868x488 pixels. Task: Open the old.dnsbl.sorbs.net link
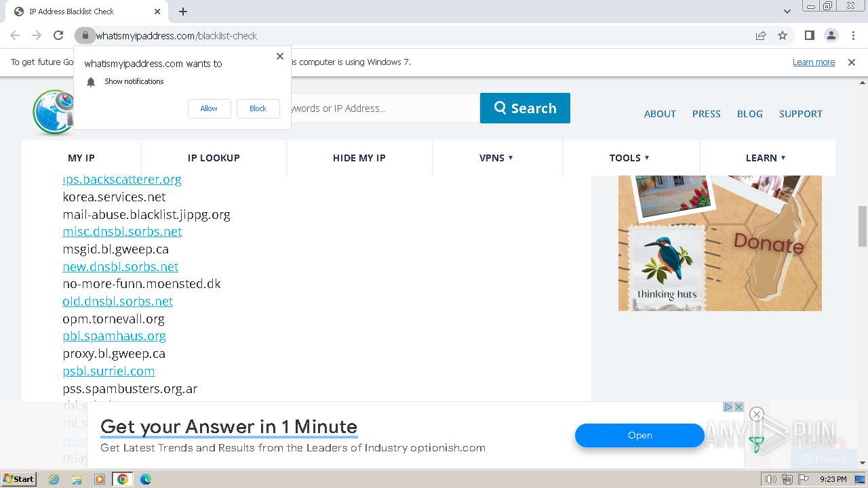click(x=118, y=302)
